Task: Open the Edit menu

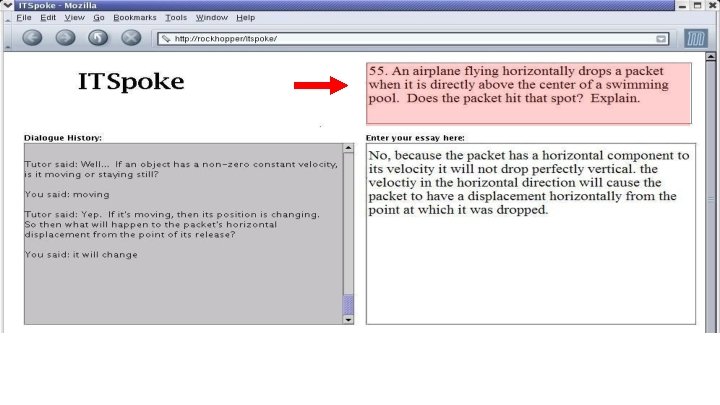Action: coord(48,17)
